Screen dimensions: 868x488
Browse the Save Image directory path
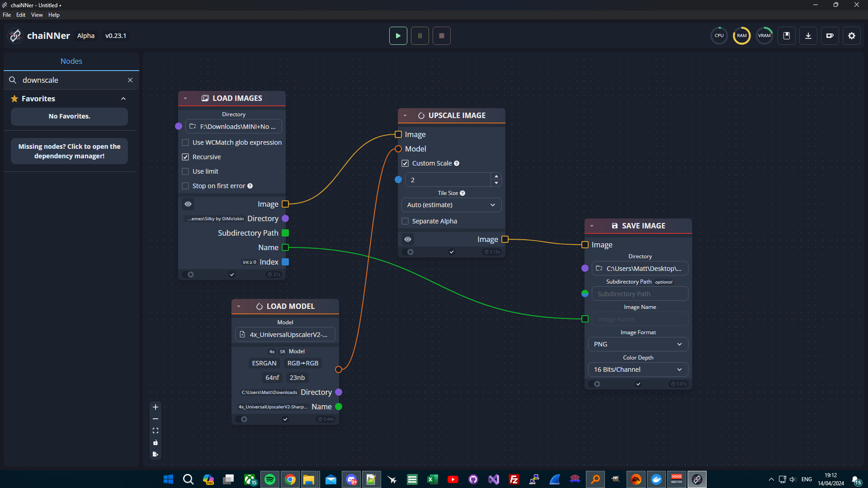click(640, 269)
